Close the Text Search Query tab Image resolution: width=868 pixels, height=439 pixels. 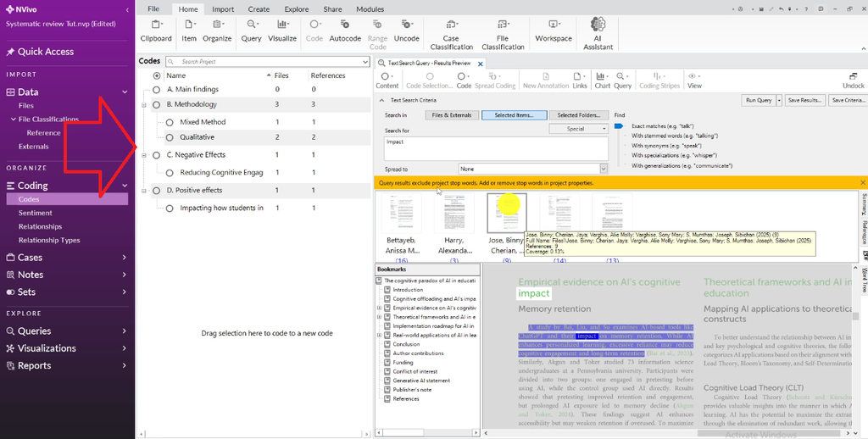pyautogui.click(x=480, y=64)
